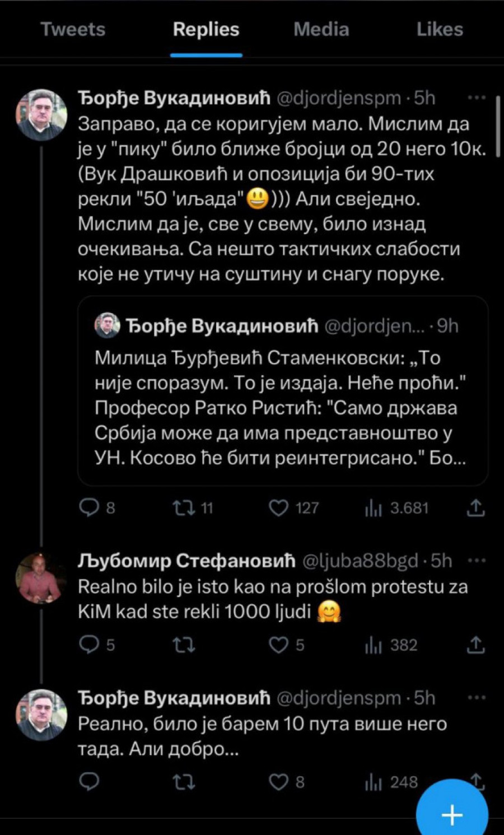Open more options for the first tweet
The width and height of the screenshot is (504, 835).
click(475, 97)
